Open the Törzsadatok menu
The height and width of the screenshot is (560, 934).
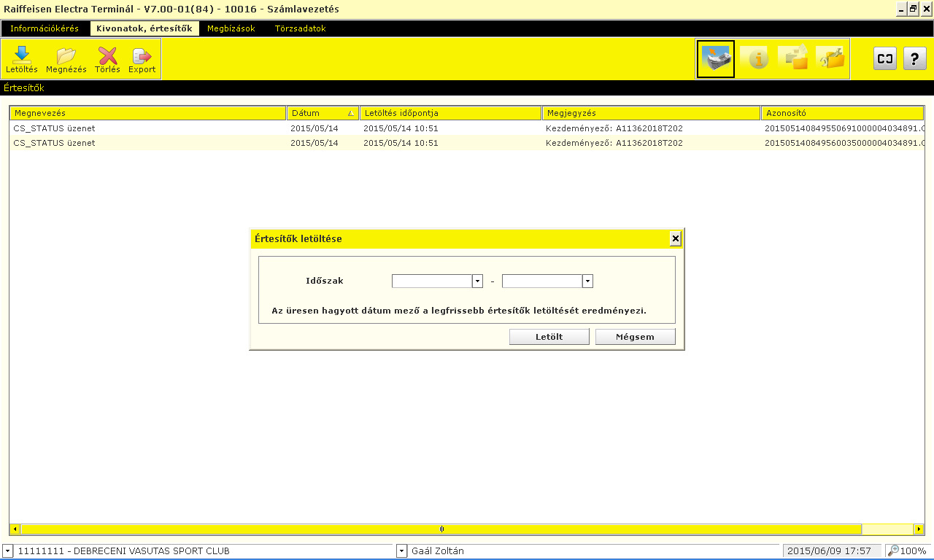click(301, 28)
